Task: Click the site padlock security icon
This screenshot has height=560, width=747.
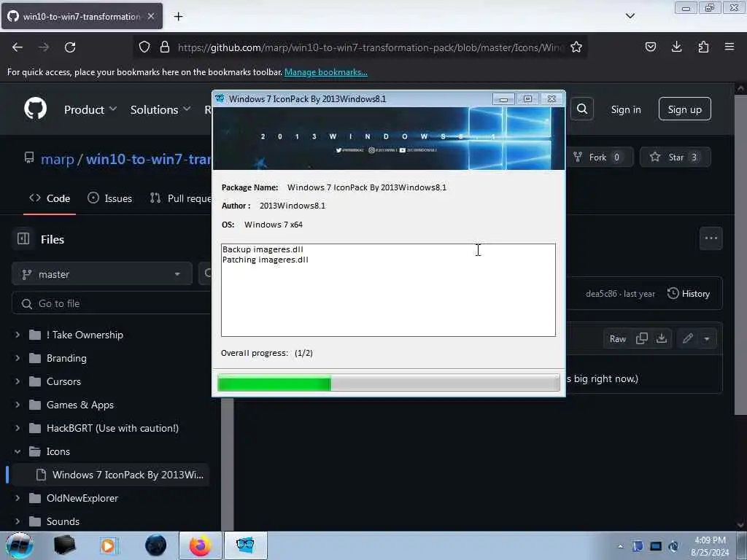Action: 165,47
